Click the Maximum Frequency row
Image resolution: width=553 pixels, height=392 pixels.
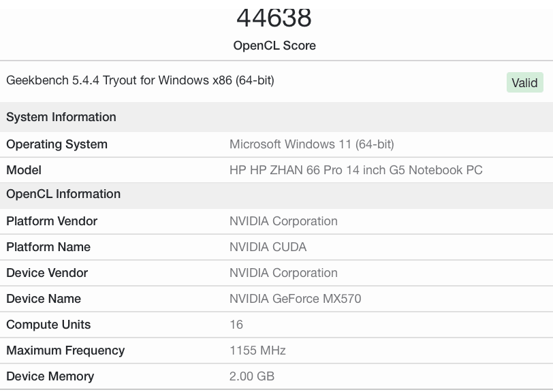click(x=64, y=350)
